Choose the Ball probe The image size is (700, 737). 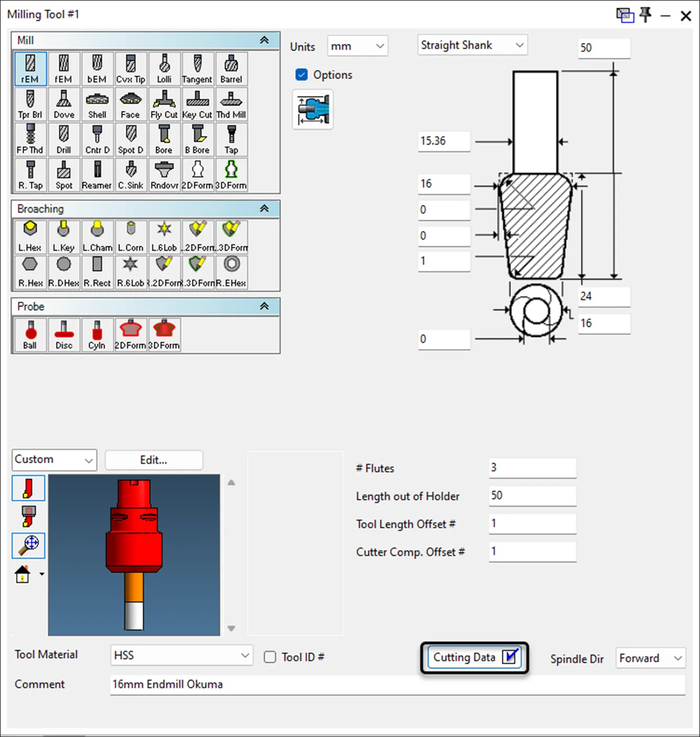click(x=30, y=335)
